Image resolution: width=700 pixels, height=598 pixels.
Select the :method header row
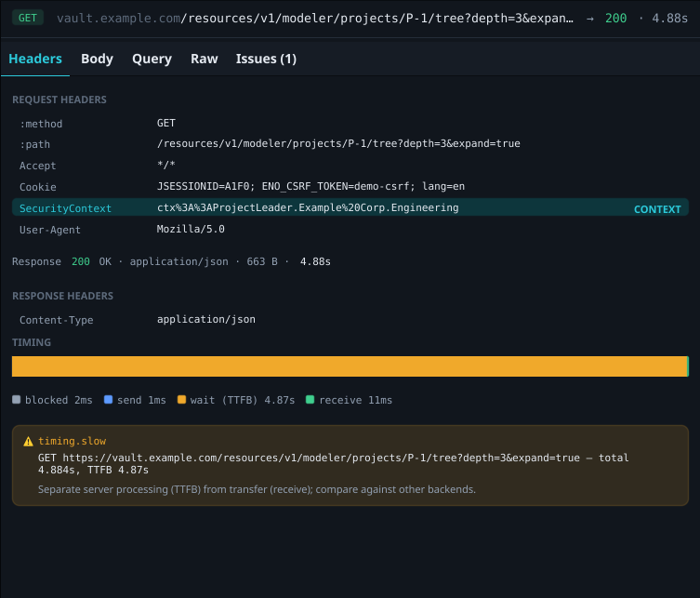click(350, 124)
